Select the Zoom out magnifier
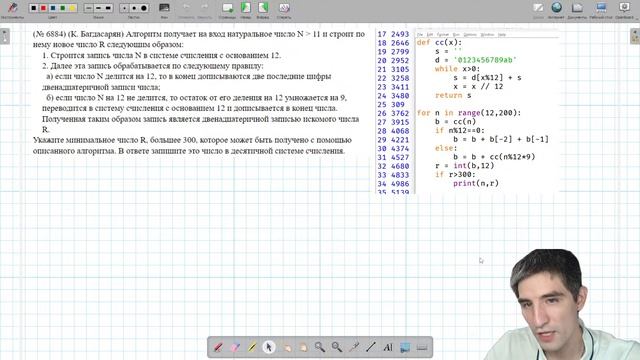This screenshot has width=640, height=360. (337, 347)
